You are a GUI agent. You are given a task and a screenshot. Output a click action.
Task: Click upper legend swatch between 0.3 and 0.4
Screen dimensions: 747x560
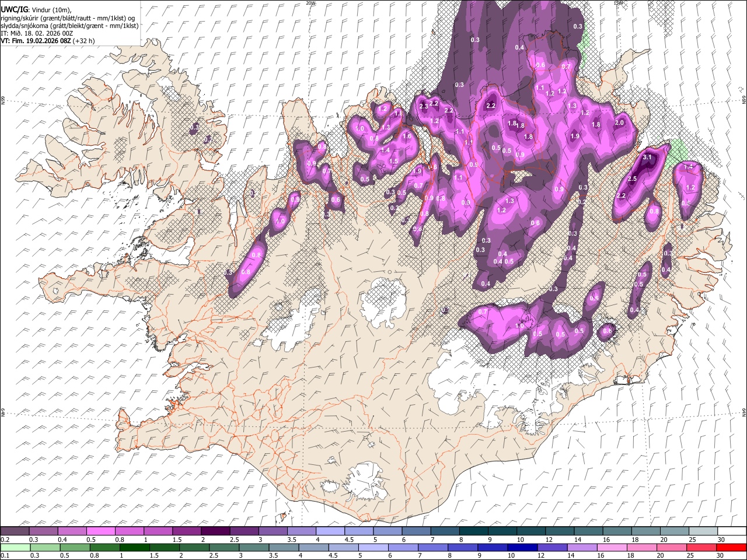click(43, 531)
